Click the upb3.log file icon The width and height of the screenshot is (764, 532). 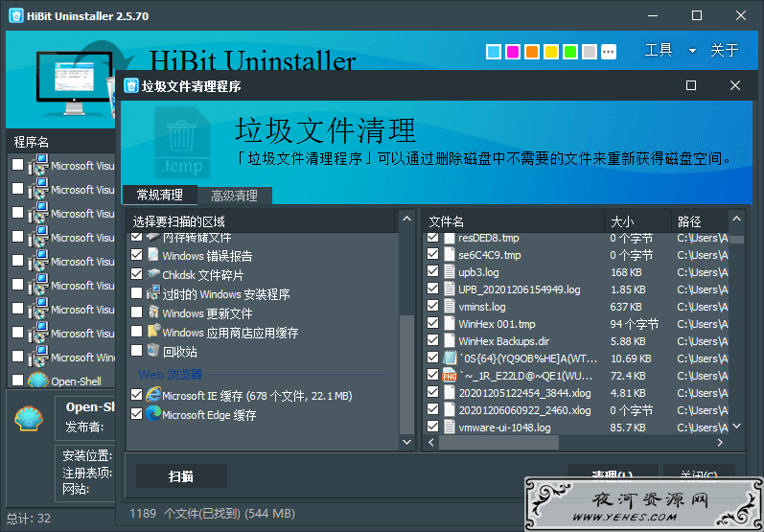[450, 272]
